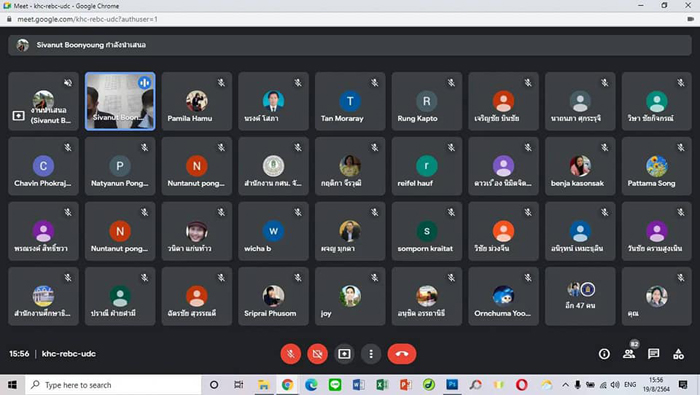
Task: Toggle the camera off button
Action: [x=317, y=354]
